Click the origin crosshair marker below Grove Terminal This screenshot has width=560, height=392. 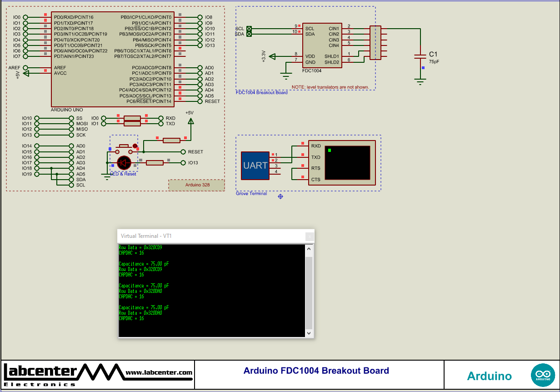[x=280, y=196]
